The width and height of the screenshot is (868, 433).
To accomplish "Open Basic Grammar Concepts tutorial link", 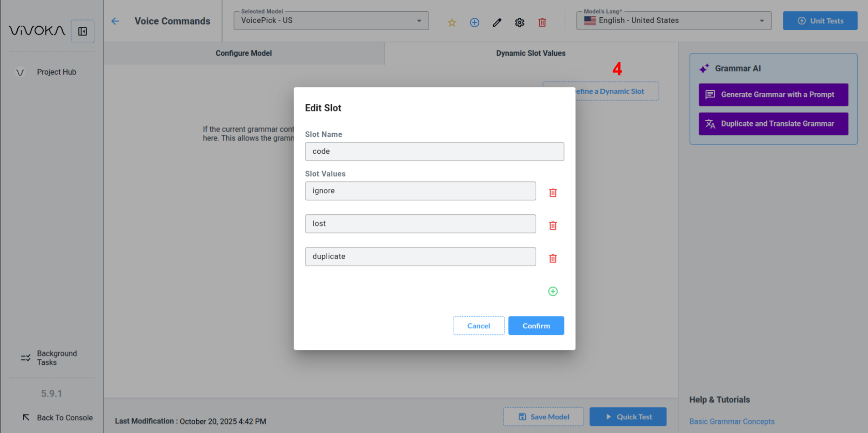I will [731, 422].
